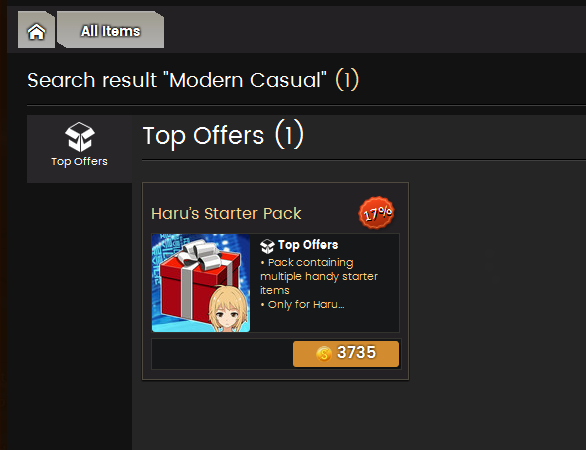Click the 17% discount badge
This screenshot has width=586, height=450.
coord(376,213)
